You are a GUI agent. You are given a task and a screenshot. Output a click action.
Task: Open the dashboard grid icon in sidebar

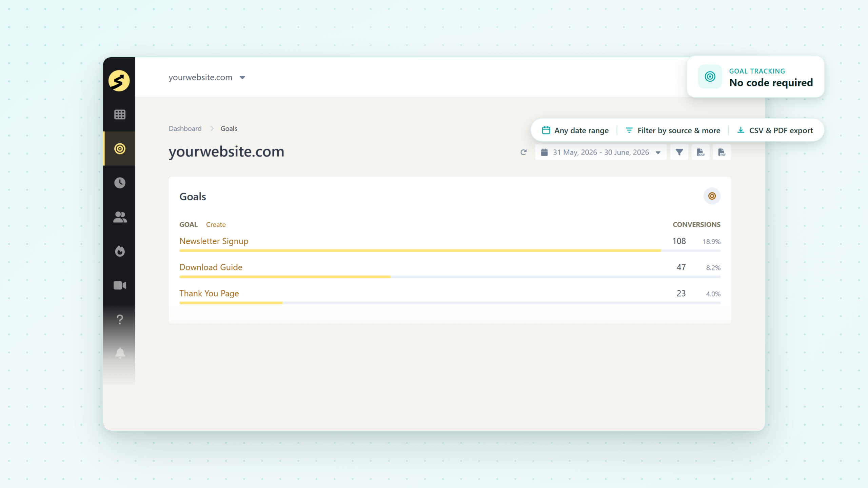coord(120,115)
